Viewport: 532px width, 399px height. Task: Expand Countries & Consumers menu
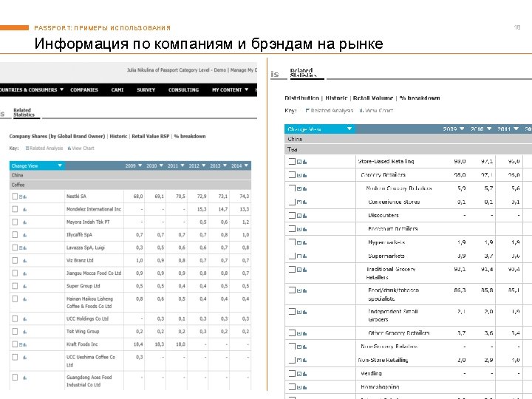pos(32,90)
